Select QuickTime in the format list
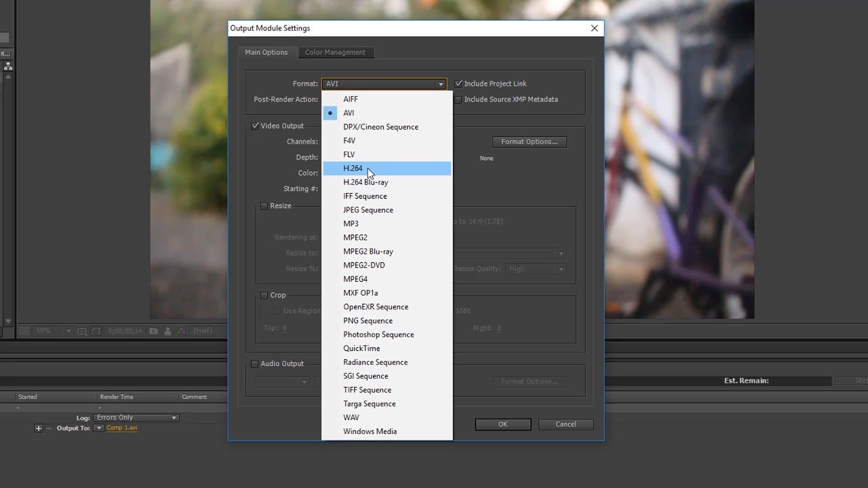Screen dimensions: 868x488 coord(387,348)
